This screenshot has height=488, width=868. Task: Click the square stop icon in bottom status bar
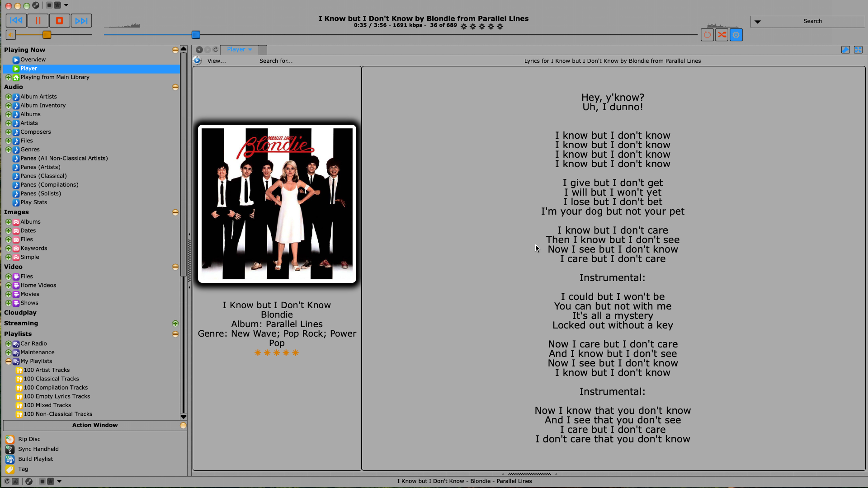pyautogui.click(x=42, y=481)
